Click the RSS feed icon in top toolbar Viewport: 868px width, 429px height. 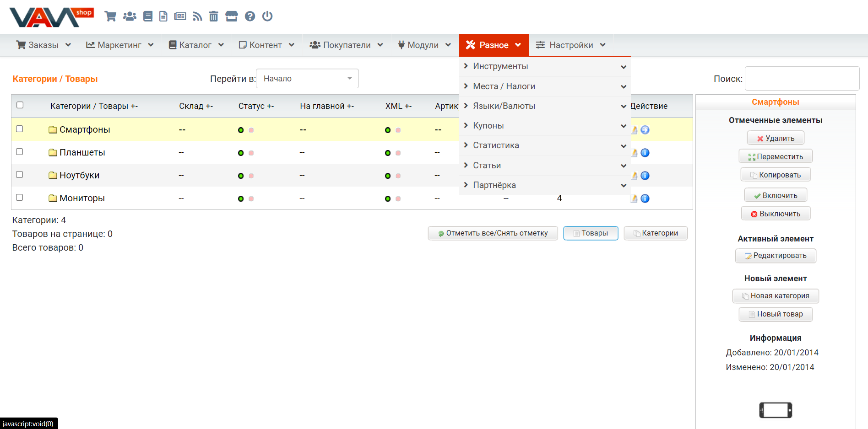(x=197, y=16)
